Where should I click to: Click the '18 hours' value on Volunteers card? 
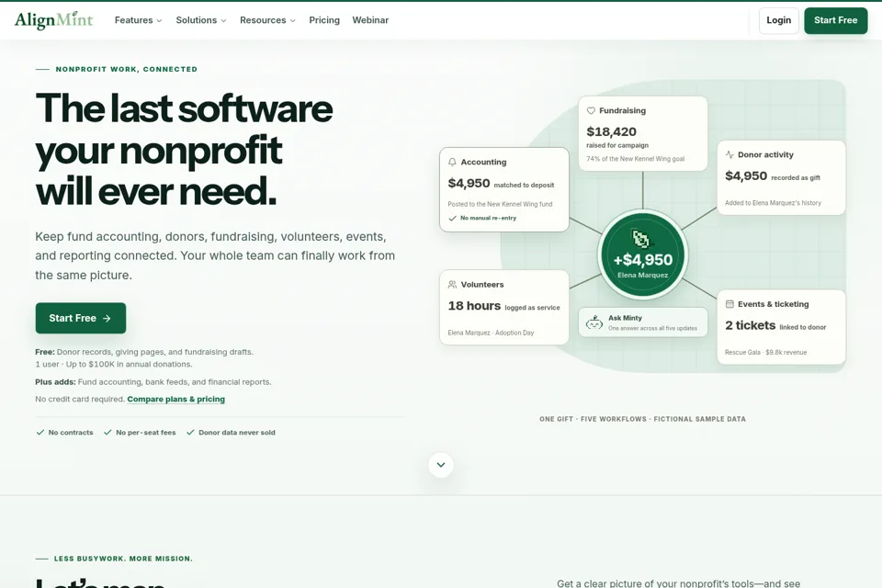pyautogui.click(x=474, y=306)
